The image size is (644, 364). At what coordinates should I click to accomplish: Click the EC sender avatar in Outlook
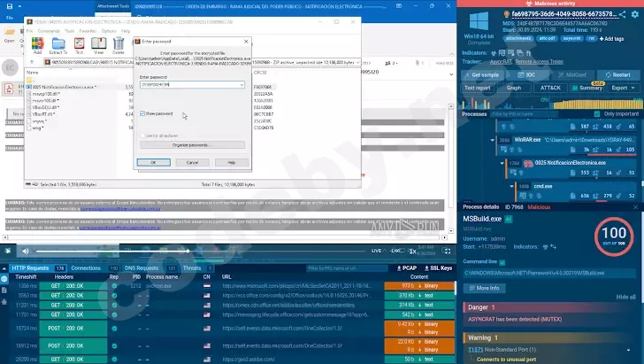[10, 68]
